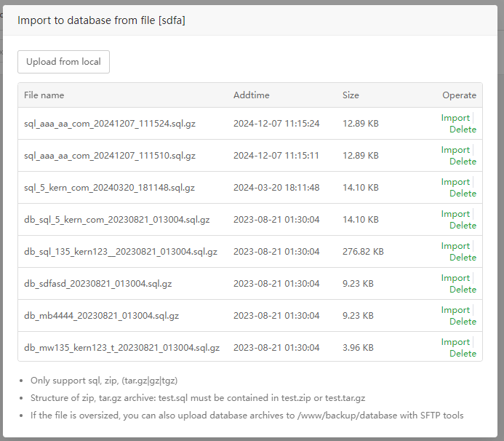Import the 276.82 KB db_sql_135_kern123 file
Image resolution: width=504 pixels, height=441 pixels.
click(455, 246)
